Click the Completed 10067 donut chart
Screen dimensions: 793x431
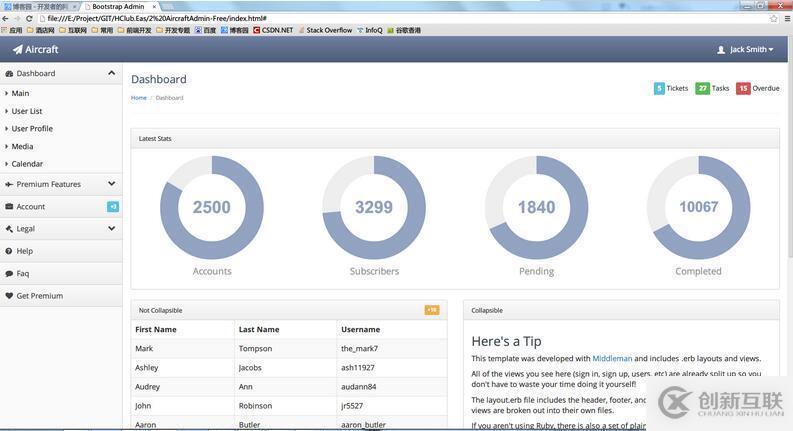click(x=698, y=207)
